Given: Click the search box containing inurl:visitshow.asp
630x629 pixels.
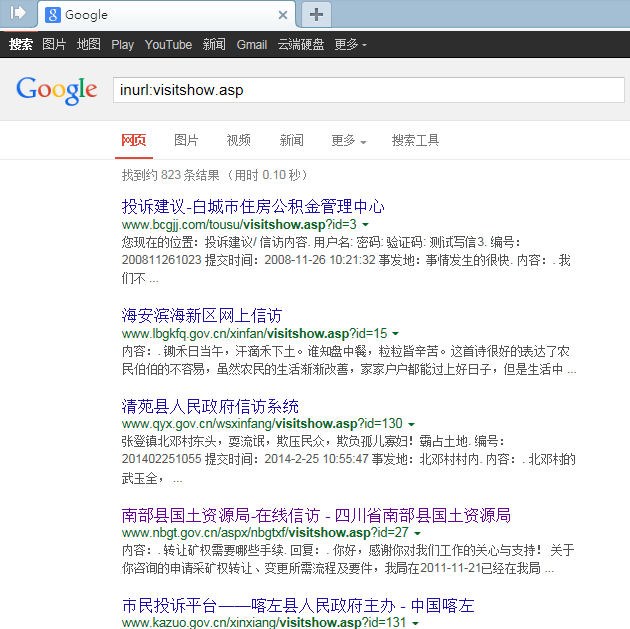Looking at the screenshot, I should (369, 90).
